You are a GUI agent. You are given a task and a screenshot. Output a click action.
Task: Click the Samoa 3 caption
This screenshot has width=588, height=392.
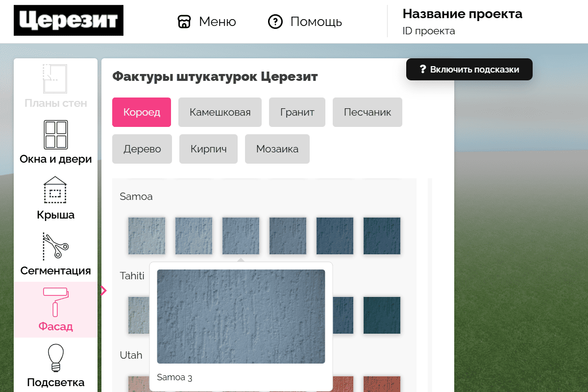click(x=174, y=377)
